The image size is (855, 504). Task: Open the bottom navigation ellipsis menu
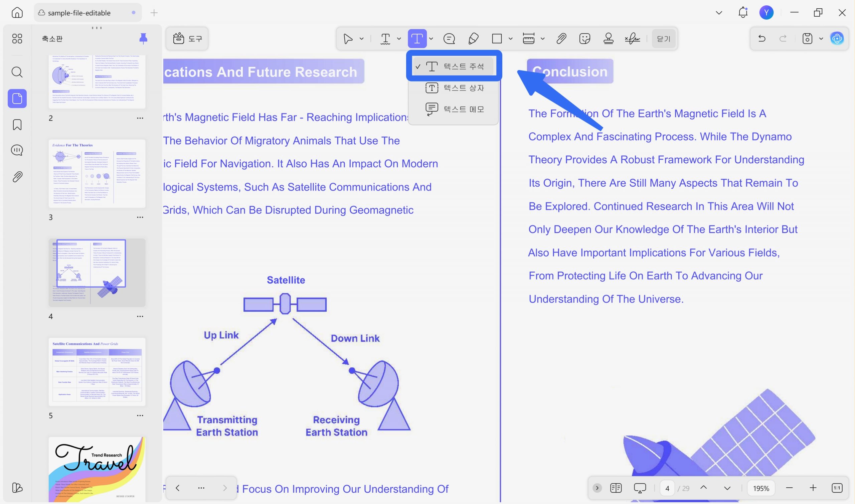[201, 488]
